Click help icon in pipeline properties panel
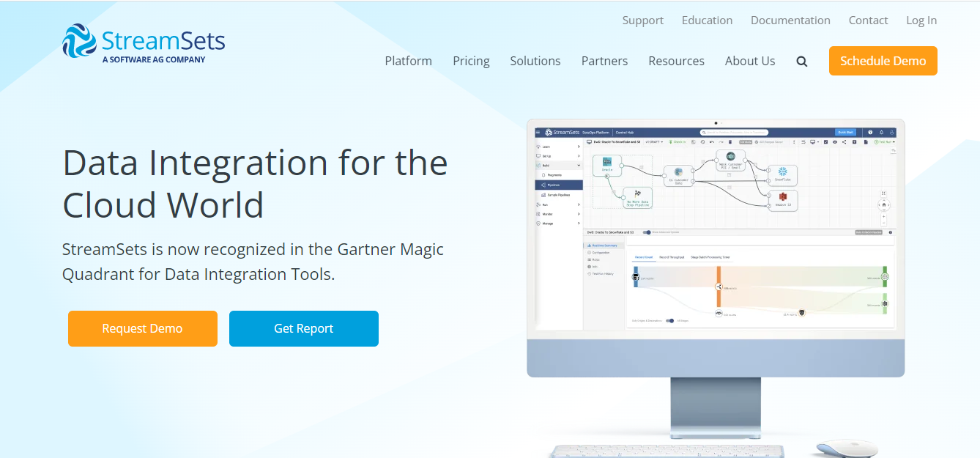Viewport: 980px width, 458px height. click(891, 232)
